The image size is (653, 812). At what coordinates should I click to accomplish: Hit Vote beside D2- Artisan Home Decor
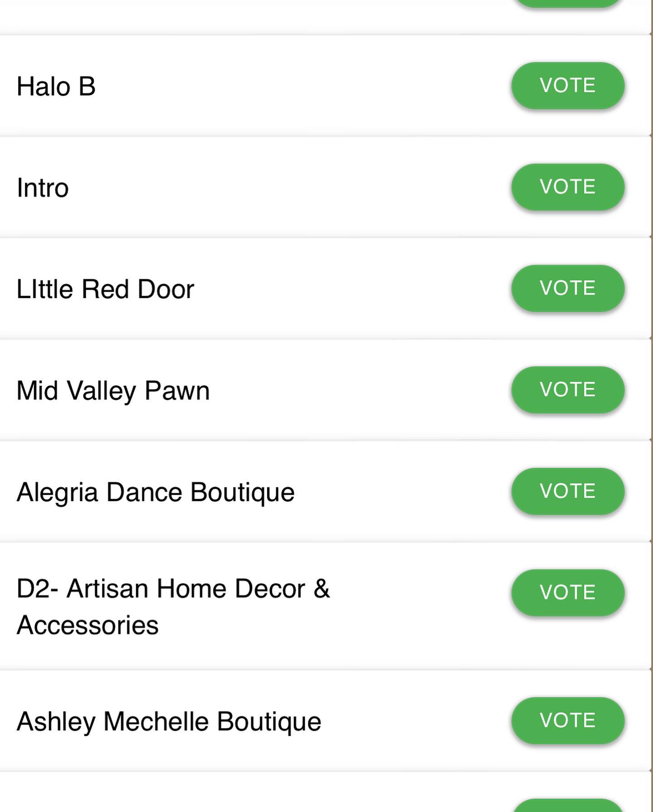coord(568,592)
